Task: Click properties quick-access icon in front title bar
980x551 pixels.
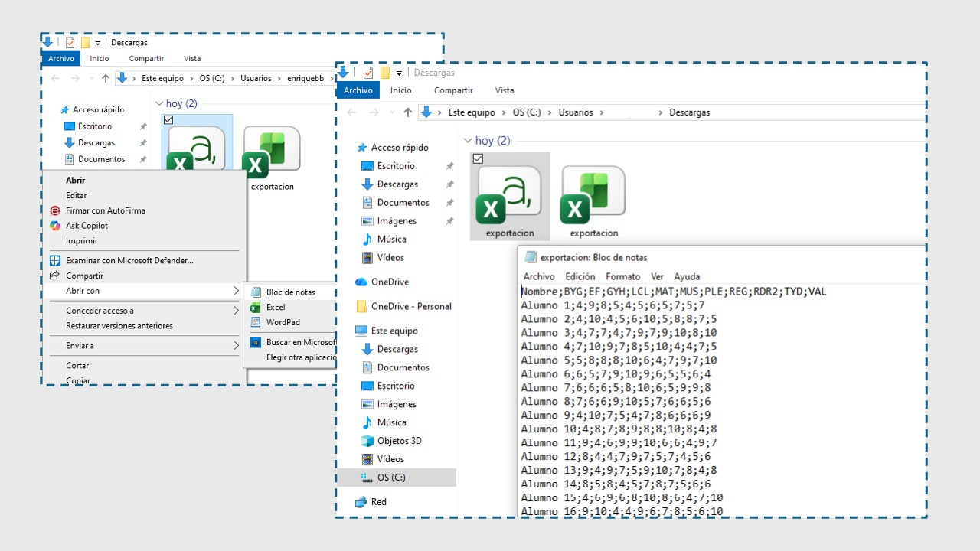Action: click(x=367, y=73)
